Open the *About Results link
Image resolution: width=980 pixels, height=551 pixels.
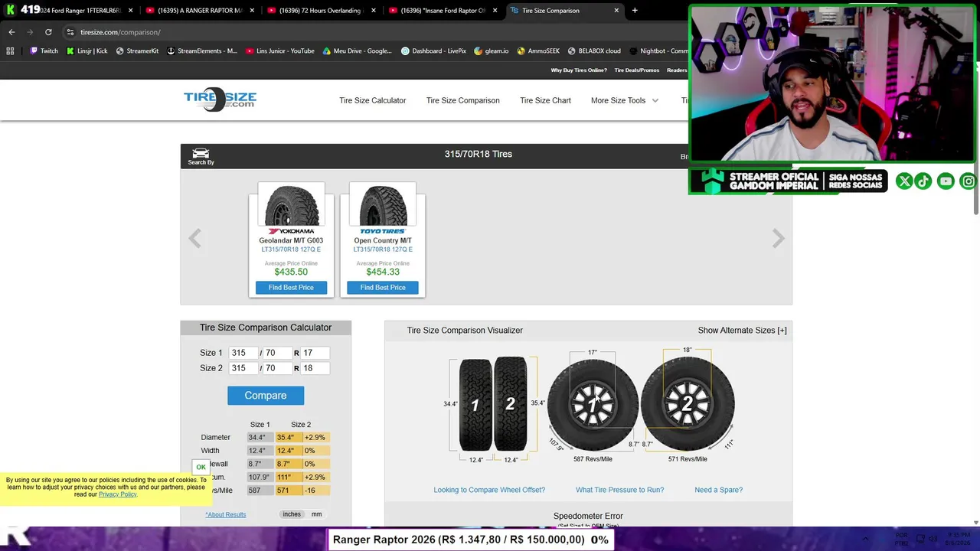pyautogui.click(x=226, y=514)
